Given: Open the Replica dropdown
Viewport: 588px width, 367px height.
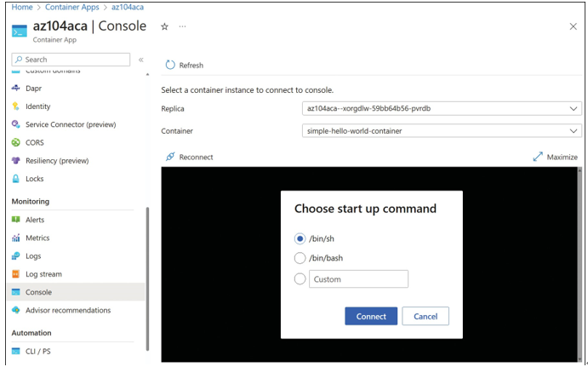Looking at the screenshot, I should 442,108.
